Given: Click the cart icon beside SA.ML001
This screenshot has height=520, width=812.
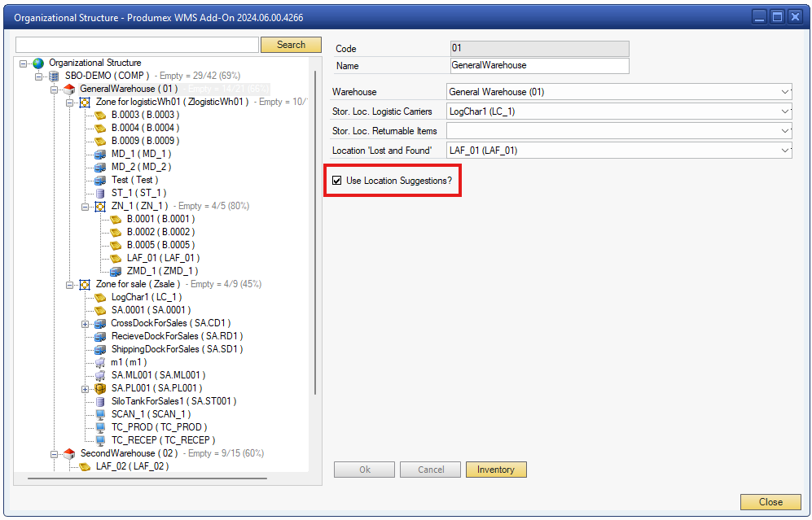Looking at the screenshot, I should [x=100, y=375].
